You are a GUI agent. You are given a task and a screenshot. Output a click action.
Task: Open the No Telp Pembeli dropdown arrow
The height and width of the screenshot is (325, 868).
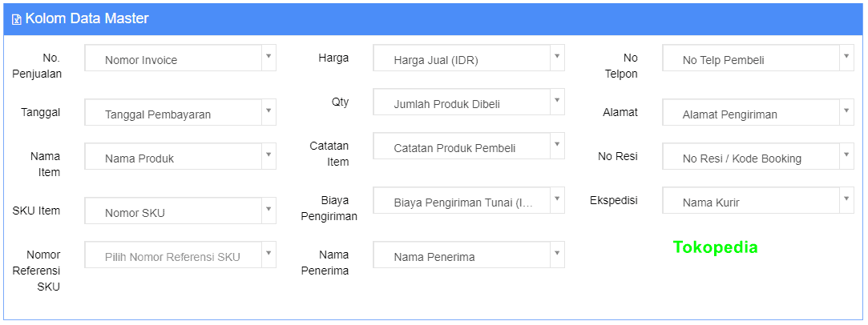pyautogui.click(x=846, y=56)
